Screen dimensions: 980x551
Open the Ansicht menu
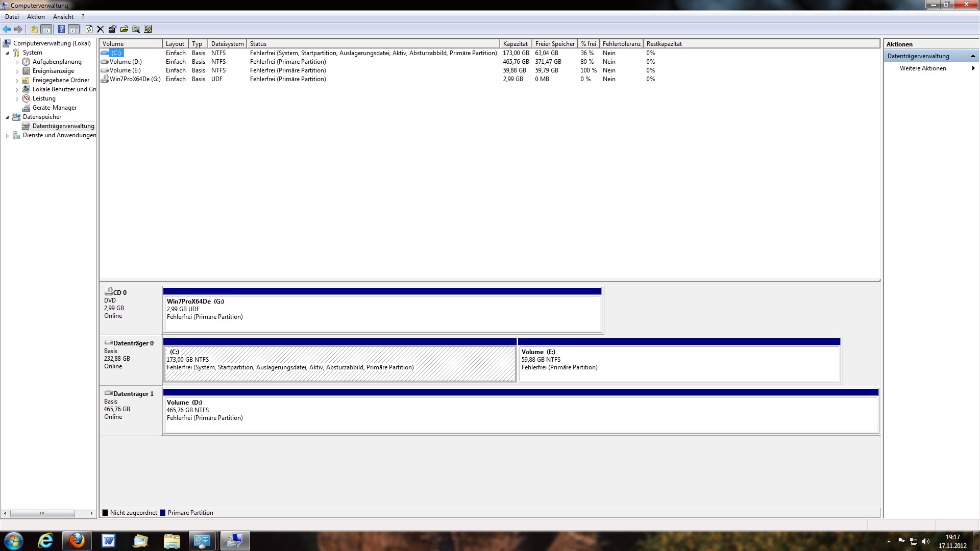point(63,17)
